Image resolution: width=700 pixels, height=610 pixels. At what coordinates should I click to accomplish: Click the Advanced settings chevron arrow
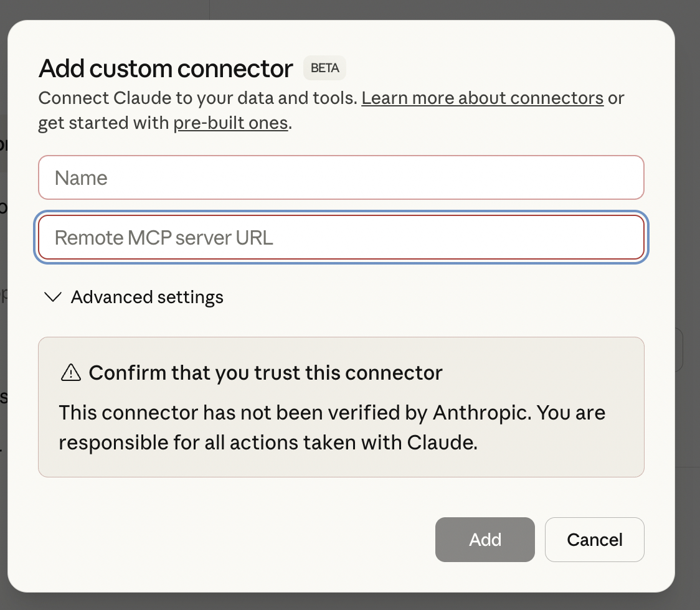pyautogui.click(x=54, y=298)
